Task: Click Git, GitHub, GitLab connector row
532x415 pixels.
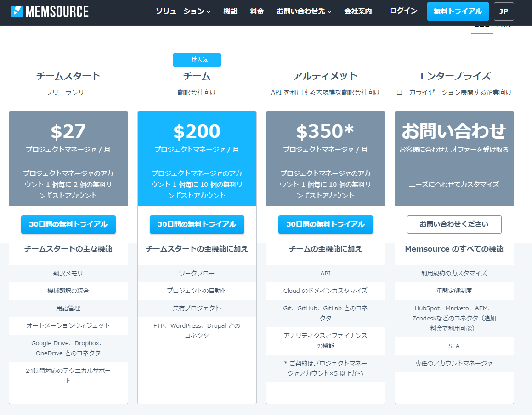Action: [325, 313]
